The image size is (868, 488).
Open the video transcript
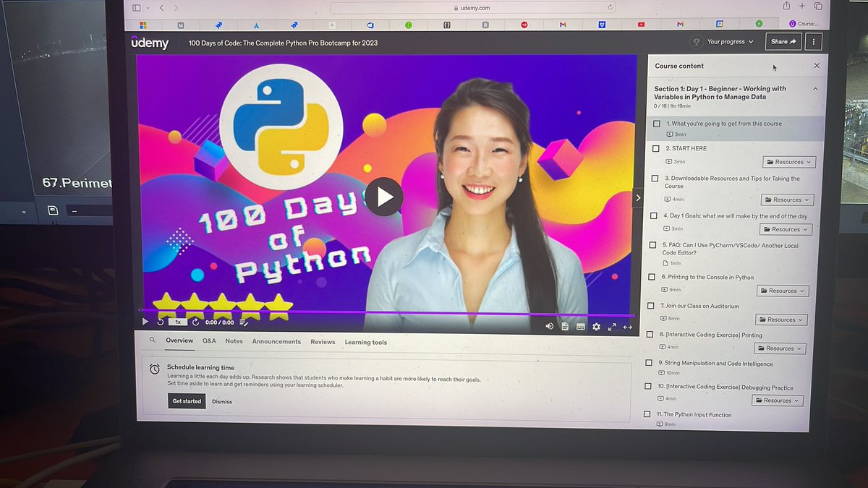tap(565, 327)
